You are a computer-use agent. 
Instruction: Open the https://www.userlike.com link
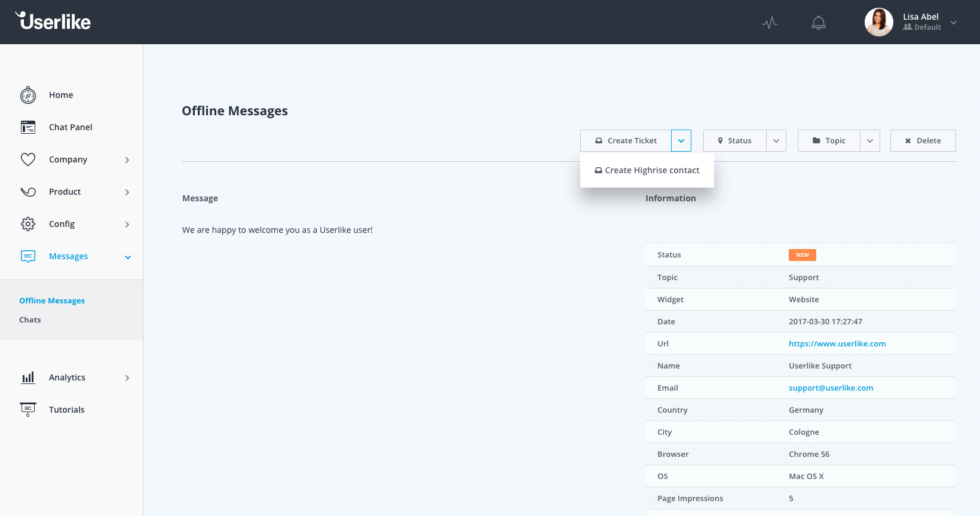(x=837, y=343)
